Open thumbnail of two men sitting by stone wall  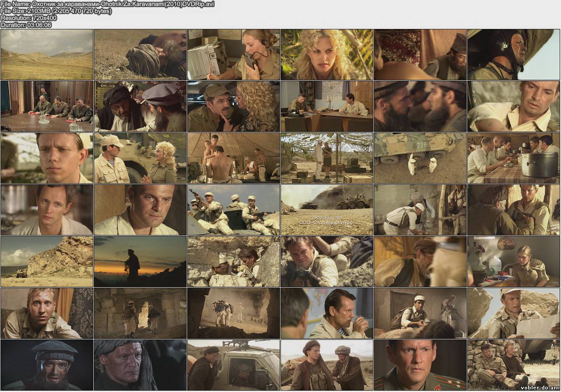point(514,365)
